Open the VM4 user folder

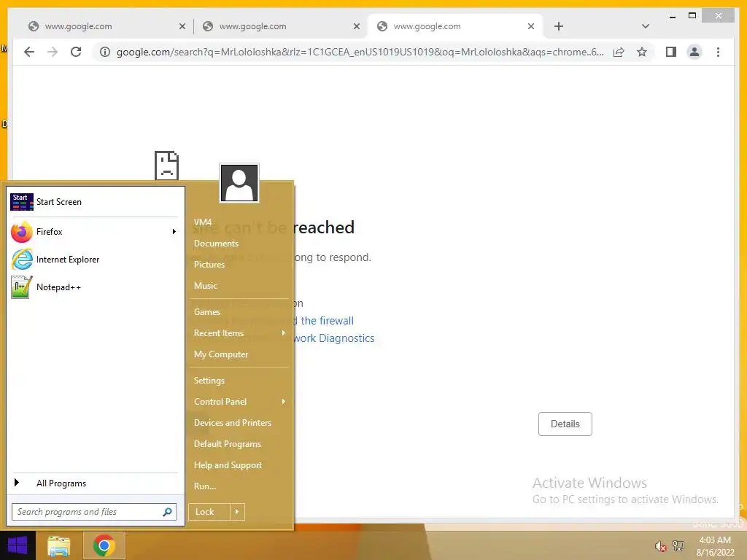tap(203, 222)
